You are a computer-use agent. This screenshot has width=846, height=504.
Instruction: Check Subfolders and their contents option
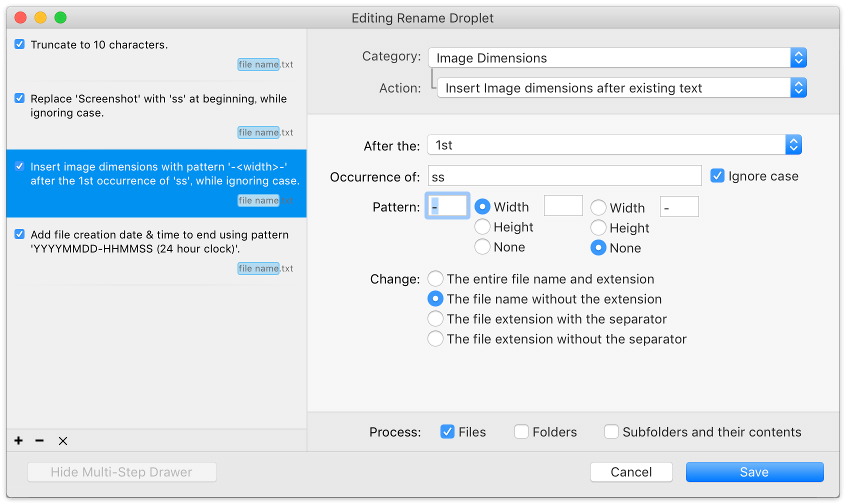611,431
